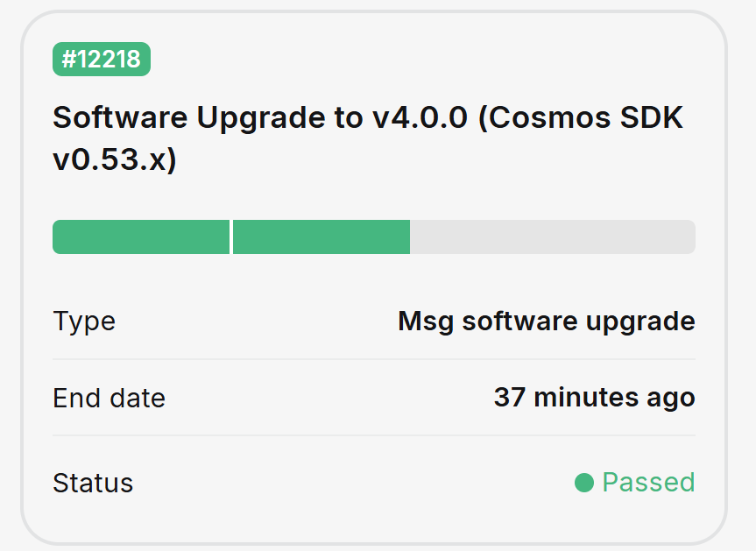Click the green Passed status dot
Viewport: 756px width, 551px height.
point(584,483)
